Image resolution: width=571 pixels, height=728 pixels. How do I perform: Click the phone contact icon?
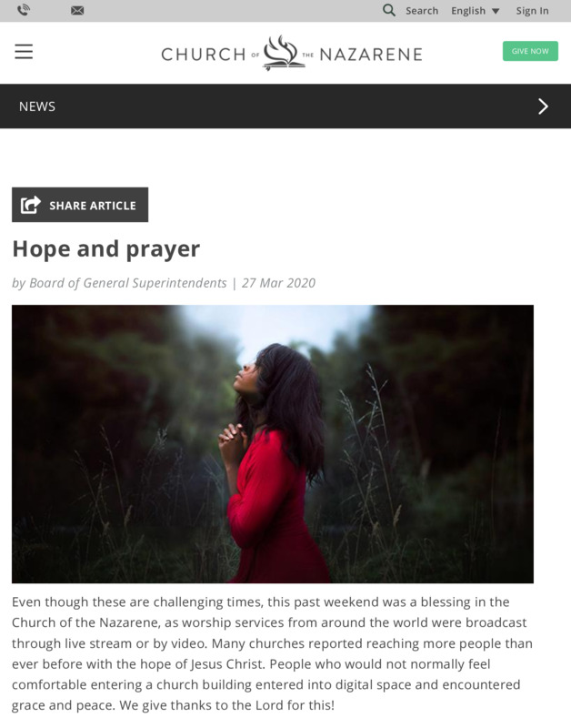click(24, 10)
